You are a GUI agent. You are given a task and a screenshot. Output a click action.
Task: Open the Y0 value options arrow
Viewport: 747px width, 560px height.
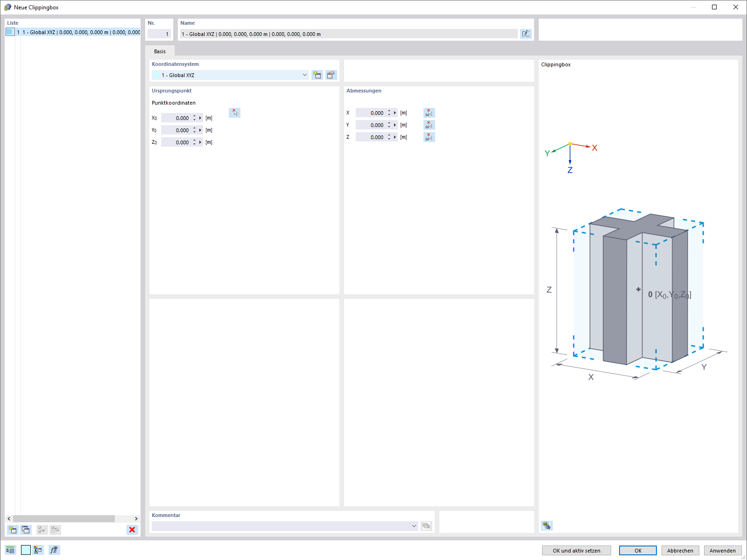point(200,130)
